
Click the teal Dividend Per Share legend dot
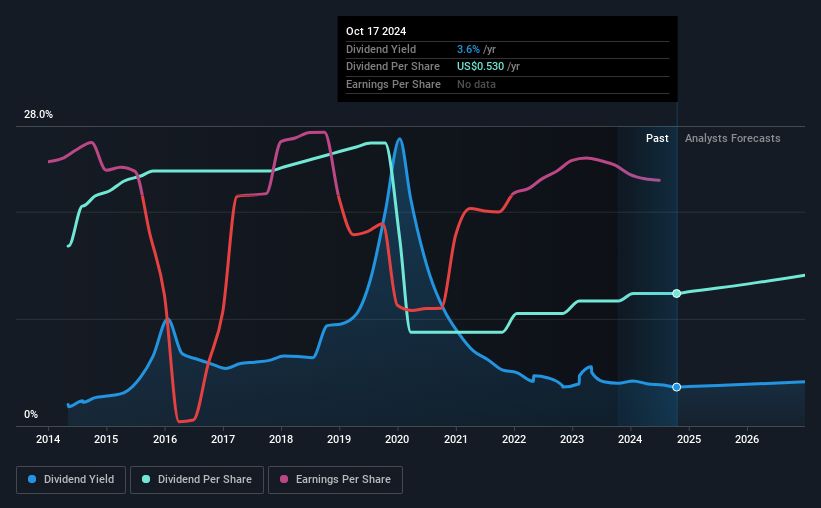(146, 479)
